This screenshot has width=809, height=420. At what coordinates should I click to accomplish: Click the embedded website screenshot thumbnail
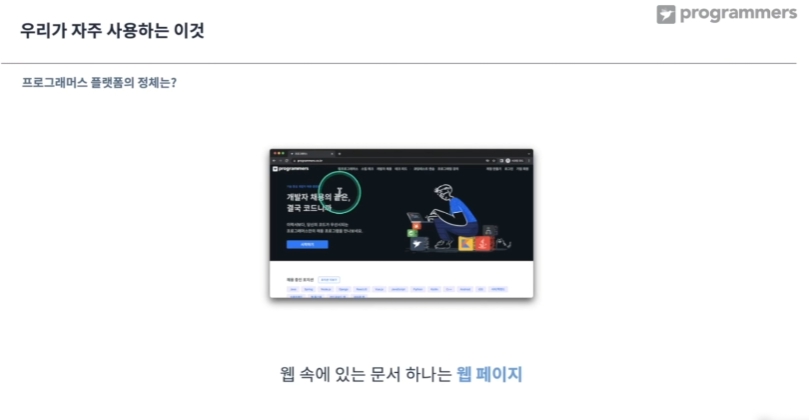click(x=401, y=223)
